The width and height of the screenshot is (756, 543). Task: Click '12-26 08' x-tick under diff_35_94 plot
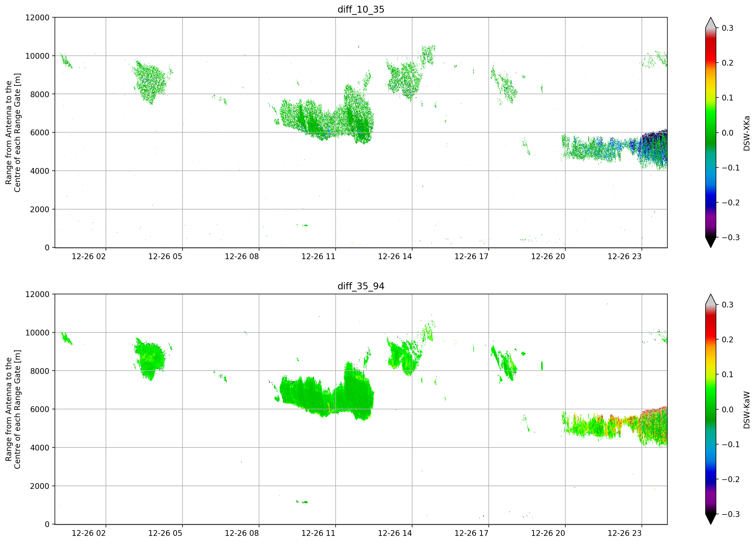click(242, 533)
